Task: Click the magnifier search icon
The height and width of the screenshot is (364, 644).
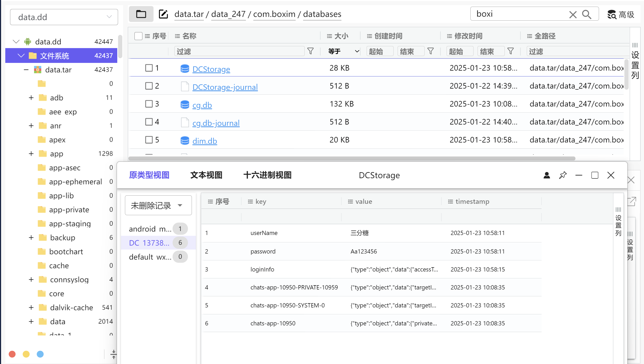Action: pyautogui.click(x=587, y=14)
